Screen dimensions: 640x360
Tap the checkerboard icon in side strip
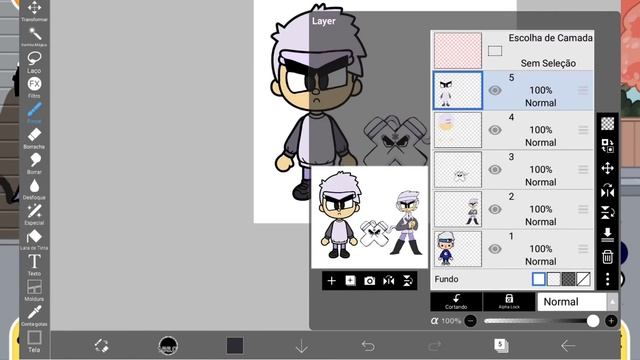click(x=607, y=124)
